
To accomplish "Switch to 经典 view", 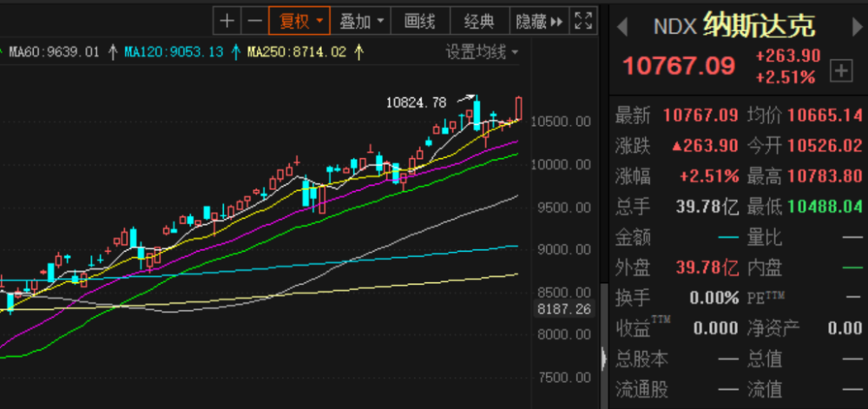I will point(479,22).
